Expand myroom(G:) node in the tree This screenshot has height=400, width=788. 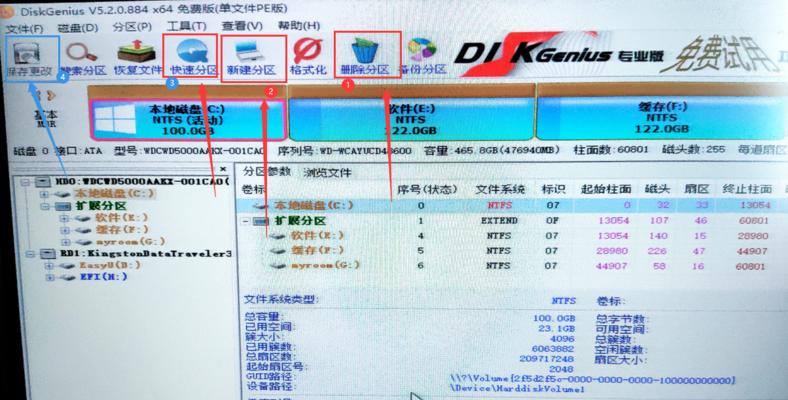[64, 242]
